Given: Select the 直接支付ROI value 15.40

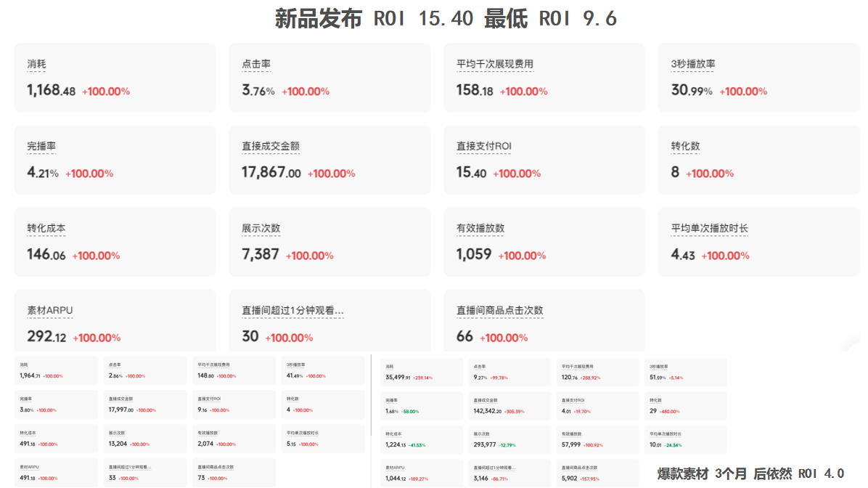Looking at the screenshot, I should tap(471, 172).
